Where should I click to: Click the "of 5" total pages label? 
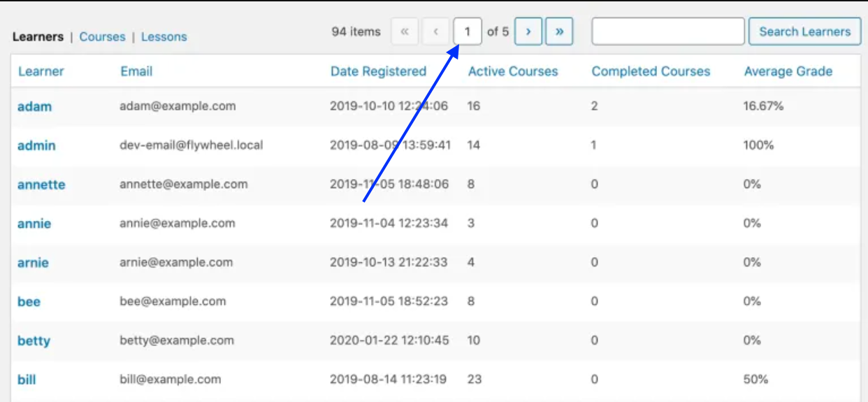(498, 31)
